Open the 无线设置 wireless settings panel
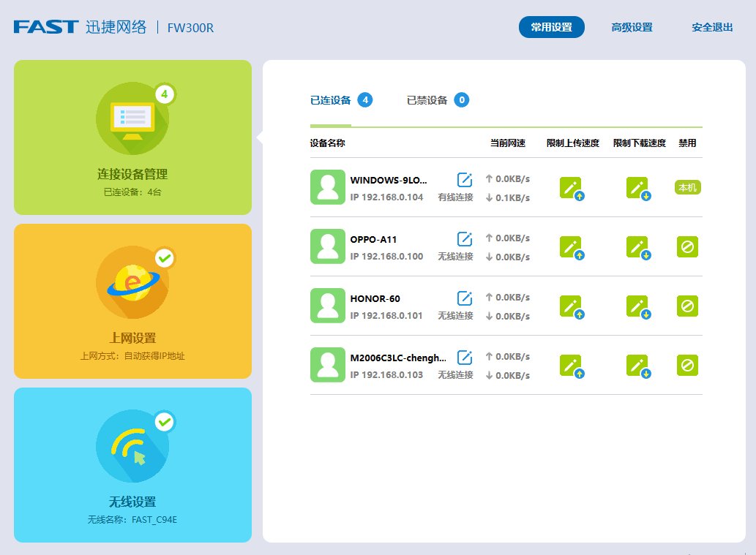The image size is (756, 555). tap(132, 465)
